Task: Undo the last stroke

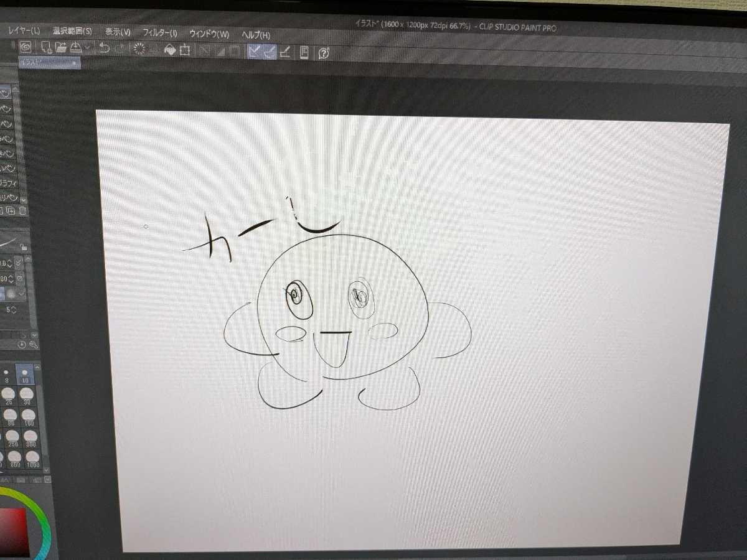Action: 104,49
